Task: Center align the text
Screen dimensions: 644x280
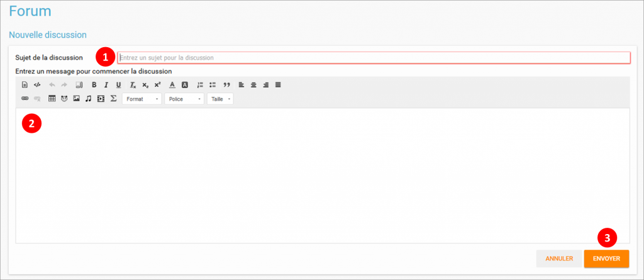Action: (253, 84)
